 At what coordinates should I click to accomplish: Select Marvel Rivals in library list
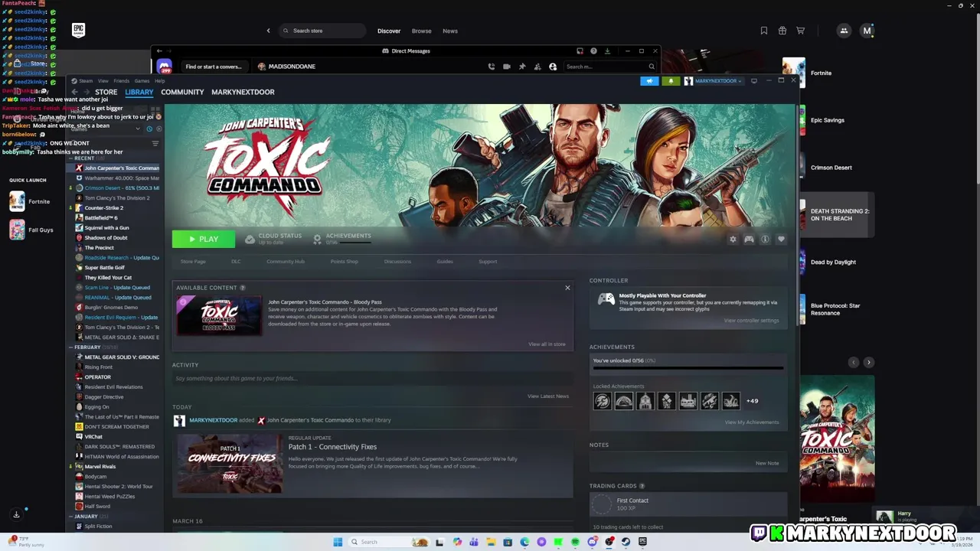(100, 467)
